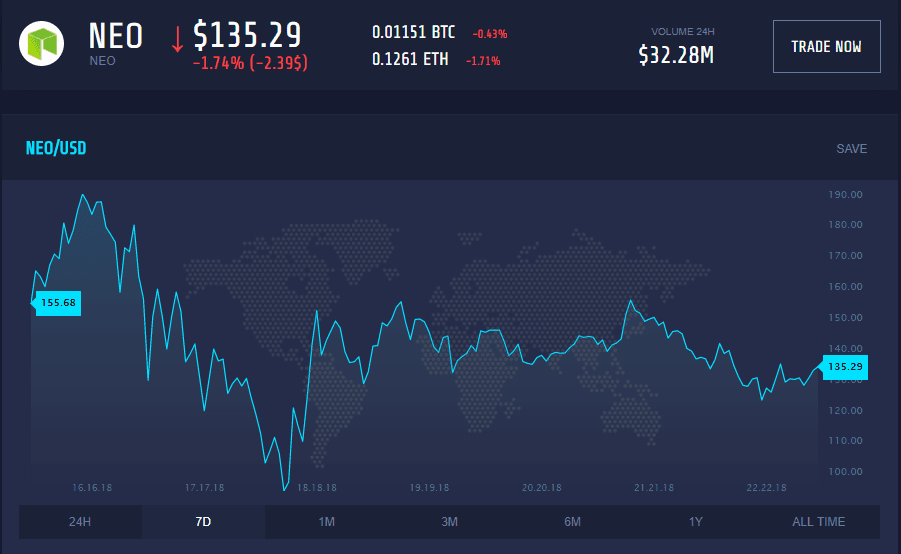Image resolution: width=901 pixels, height=554 pixels.
Task: Click the 135.29 current price marker
Action: click(x=844, y=367)
